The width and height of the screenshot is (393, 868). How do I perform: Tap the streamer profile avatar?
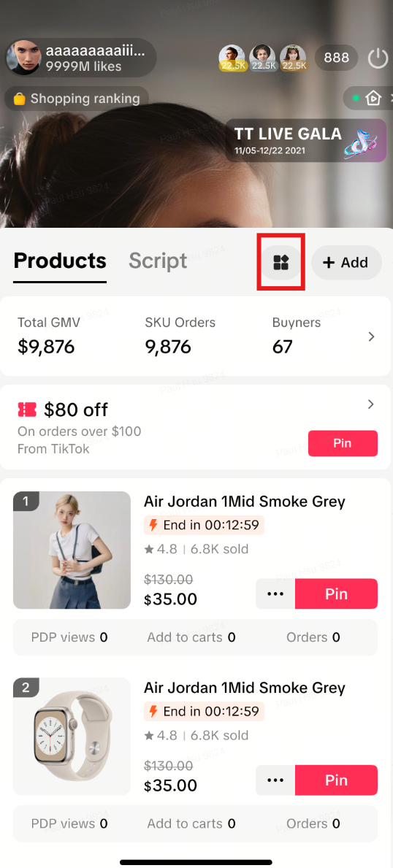point(23,58)
